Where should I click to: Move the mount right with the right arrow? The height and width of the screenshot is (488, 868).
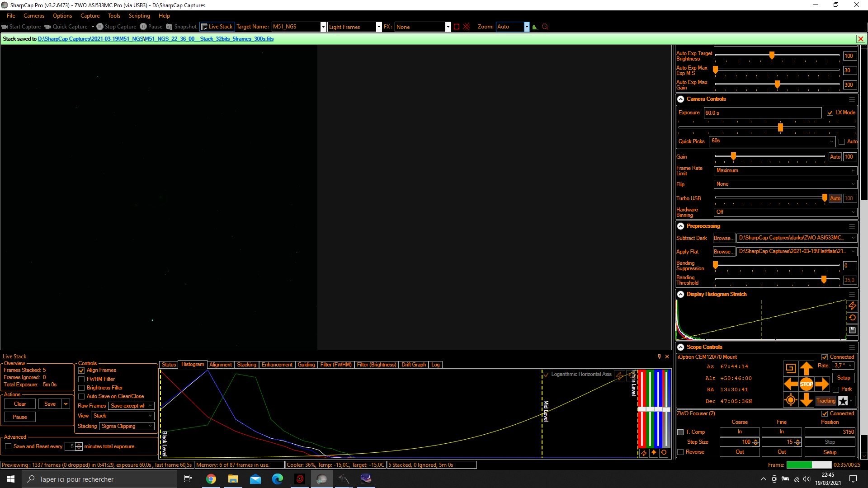pos(822,384)
